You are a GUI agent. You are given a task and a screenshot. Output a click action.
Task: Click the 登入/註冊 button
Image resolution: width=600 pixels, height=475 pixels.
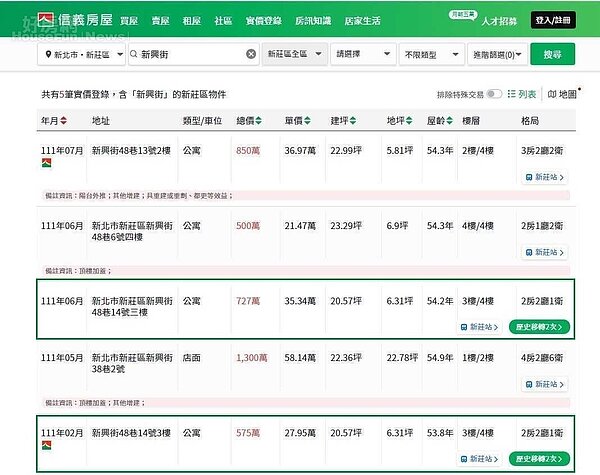tap(553, 20)
